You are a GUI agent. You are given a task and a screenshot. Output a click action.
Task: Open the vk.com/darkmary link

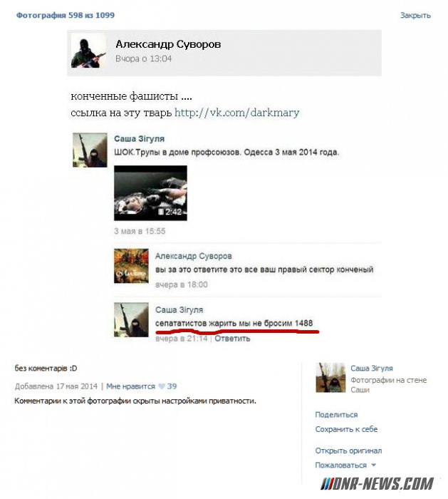237,113
